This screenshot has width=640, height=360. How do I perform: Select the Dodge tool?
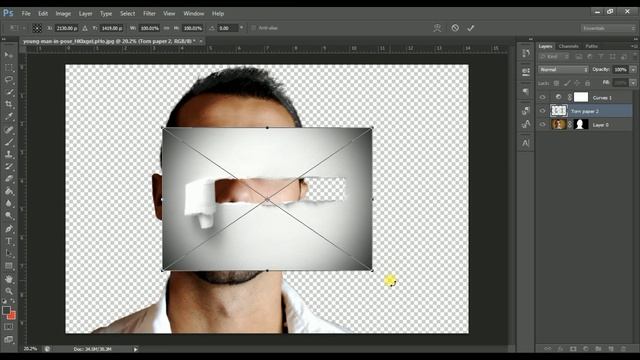[9, 216]
